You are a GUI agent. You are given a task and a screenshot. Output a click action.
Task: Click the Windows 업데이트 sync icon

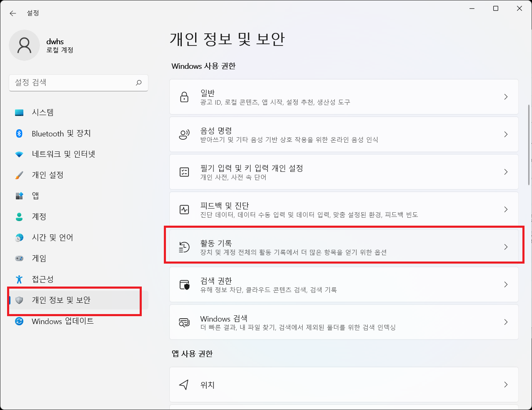[19, 321]
